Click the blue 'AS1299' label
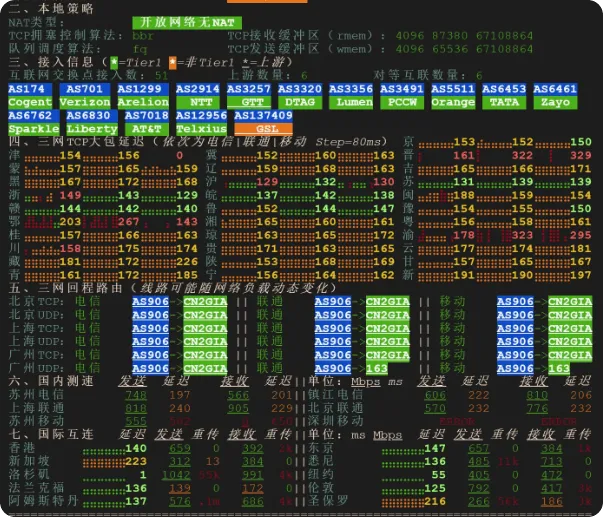The width and height of the screenshot is (603, 517). [143, 89]
